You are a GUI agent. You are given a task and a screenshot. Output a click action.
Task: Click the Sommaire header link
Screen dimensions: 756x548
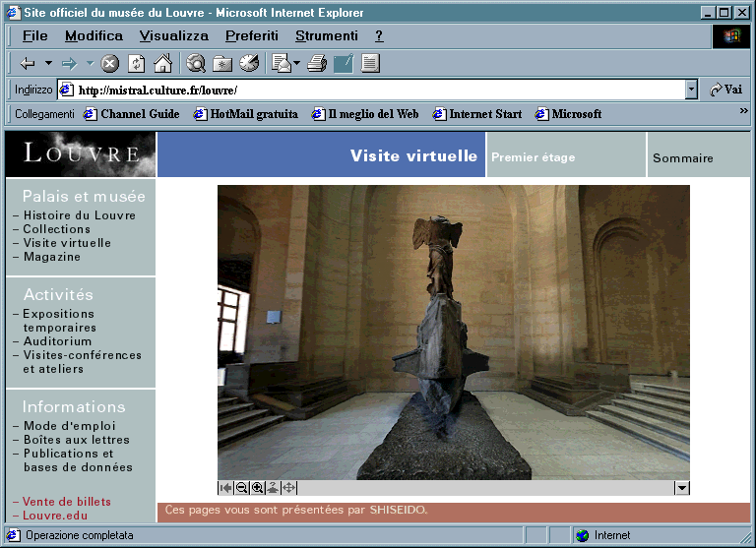click(683, 158)
